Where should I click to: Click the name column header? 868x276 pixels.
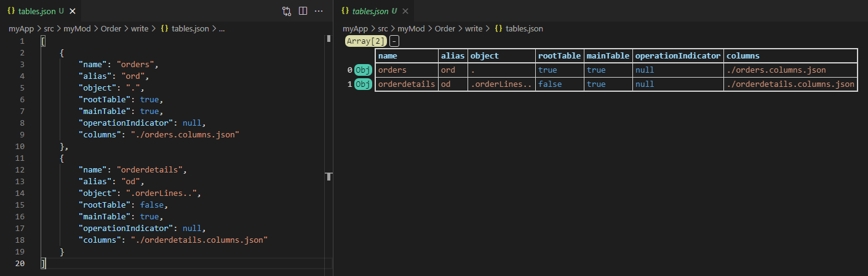(407, 55)
